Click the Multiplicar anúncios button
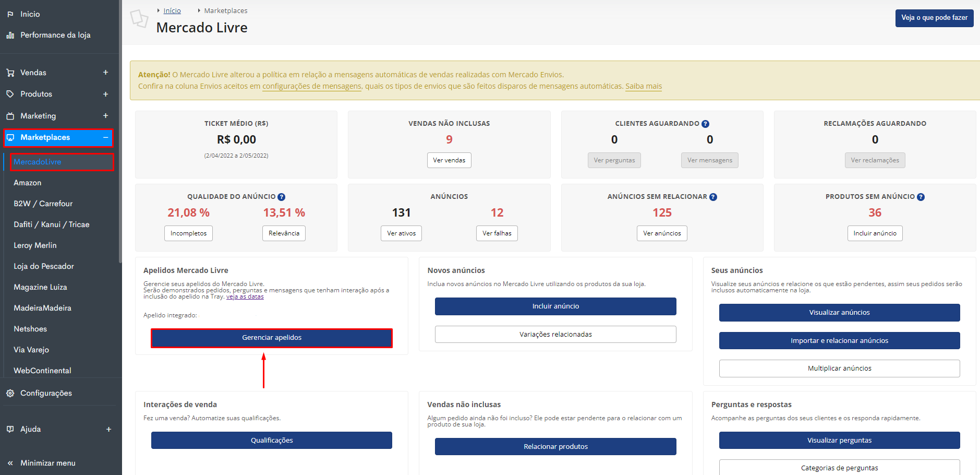This screenshot has width=980, height=475. 839,369
